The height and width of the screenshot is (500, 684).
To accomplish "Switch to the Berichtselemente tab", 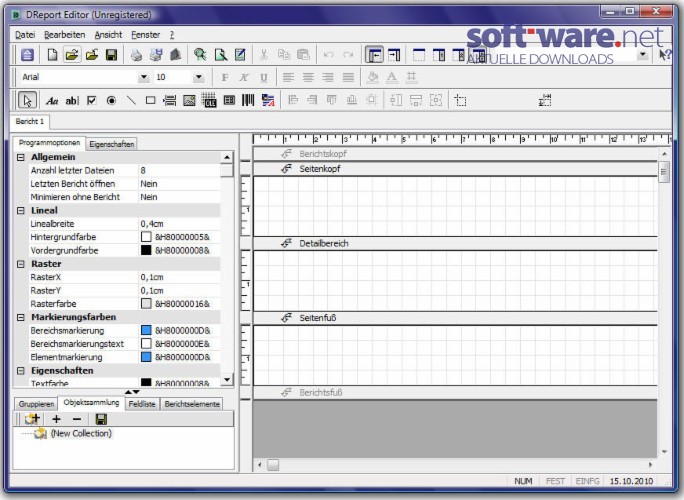I will tap(192, 404).
